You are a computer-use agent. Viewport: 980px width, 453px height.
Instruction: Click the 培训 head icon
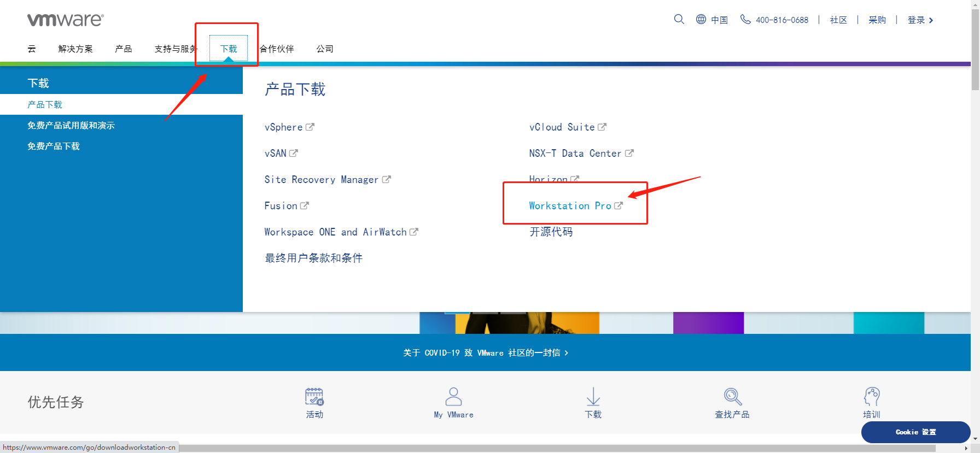pyautogui.click(x=872, y=396)
